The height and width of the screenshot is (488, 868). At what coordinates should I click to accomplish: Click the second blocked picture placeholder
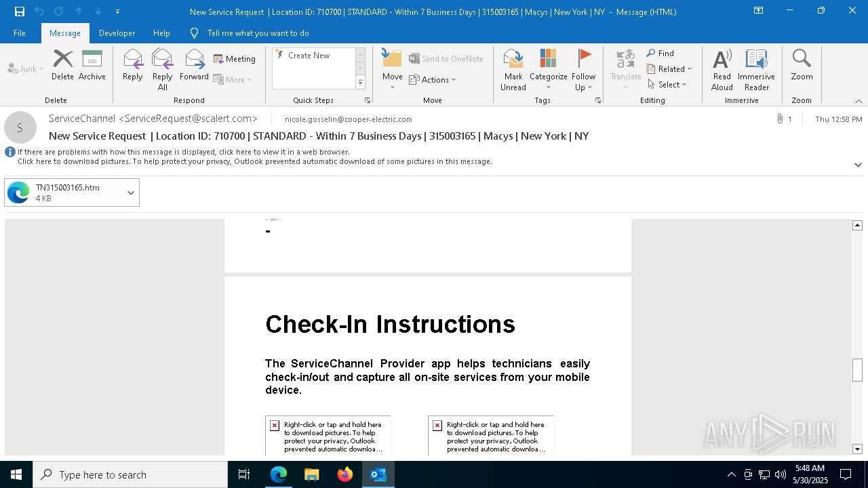click(x=490, y=436)
